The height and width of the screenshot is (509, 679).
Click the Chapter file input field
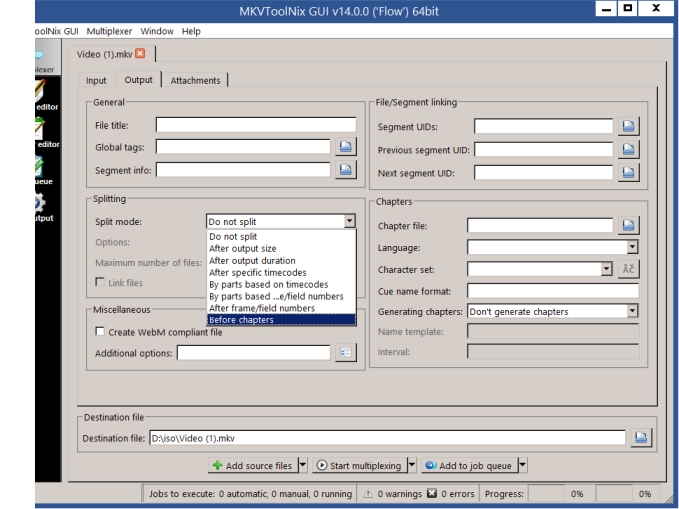click(x=540, y=225)
